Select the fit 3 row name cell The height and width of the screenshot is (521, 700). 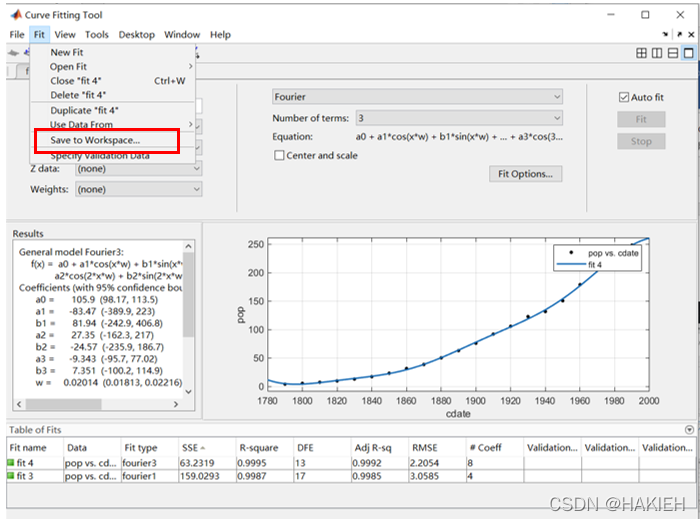(x=35, y=476)
